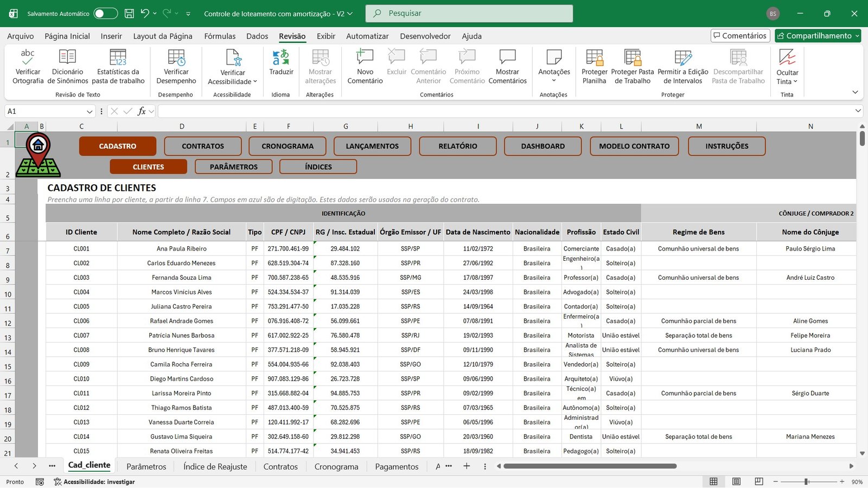Image resolution: width=868 pixels, height=488 pixels.
Task: Open the file name version dropdown
Action: (350, 14)
